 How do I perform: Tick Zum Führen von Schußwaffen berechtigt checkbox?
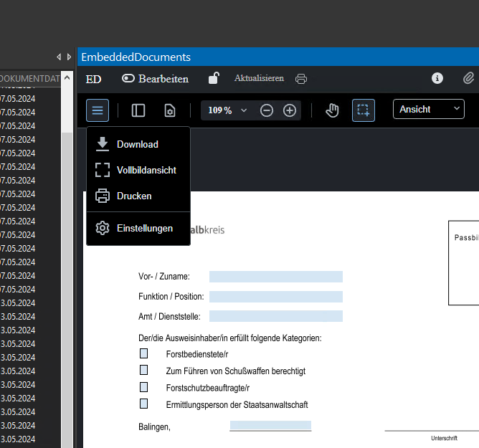(144, 371)
